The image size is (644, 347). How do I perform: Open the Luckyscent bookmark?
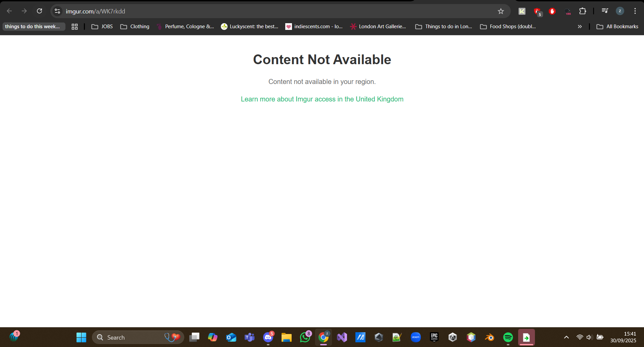point(250,27)
